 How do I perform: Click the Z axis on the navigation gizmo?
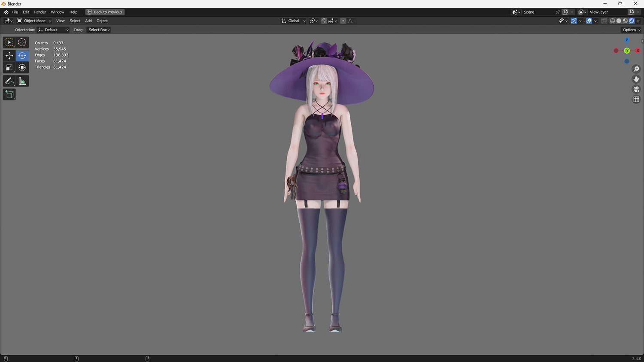click(627, 40)
